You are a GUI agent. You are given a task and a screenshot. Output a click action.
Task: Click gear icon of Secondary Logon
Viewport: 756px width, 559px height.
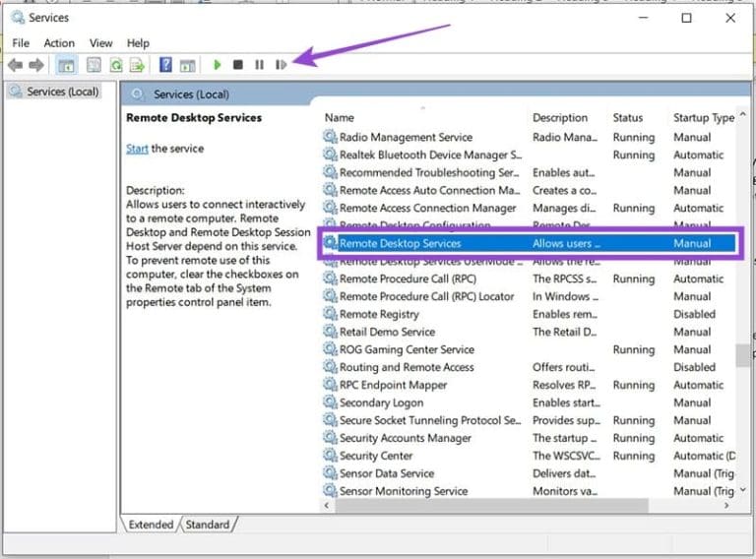tap(330, 402)
